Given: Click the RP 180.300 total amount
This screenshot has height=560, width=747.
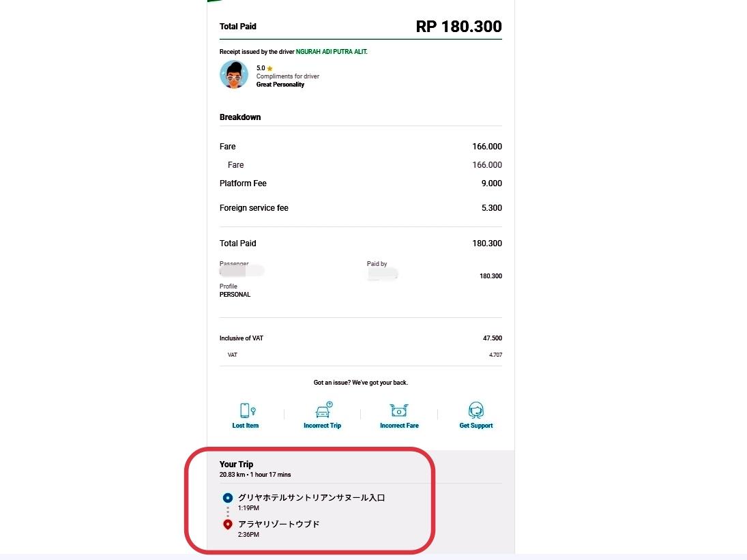Looking at the screenshot, I should (x=459, y=27).
